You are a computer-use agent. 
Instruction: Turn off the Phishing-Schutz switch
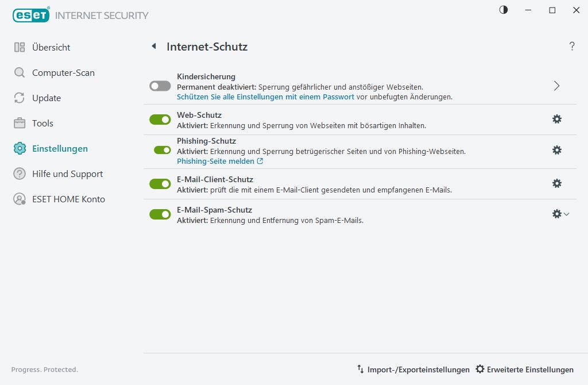163,150
